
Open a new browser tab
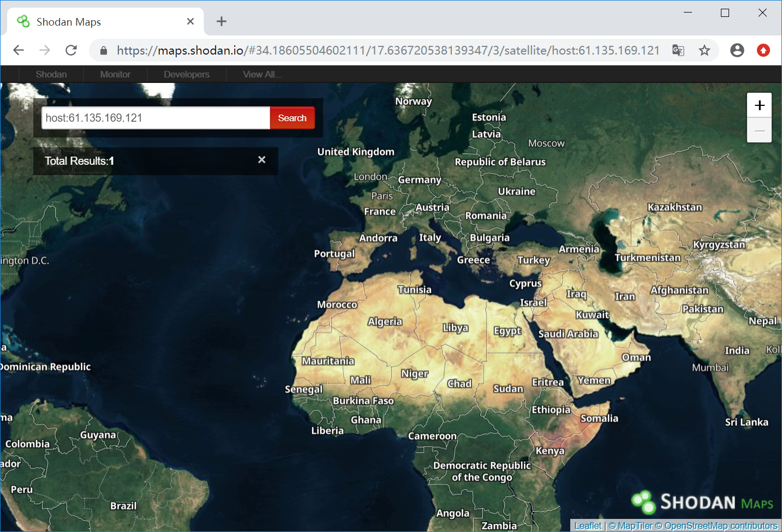click(222, 21)
